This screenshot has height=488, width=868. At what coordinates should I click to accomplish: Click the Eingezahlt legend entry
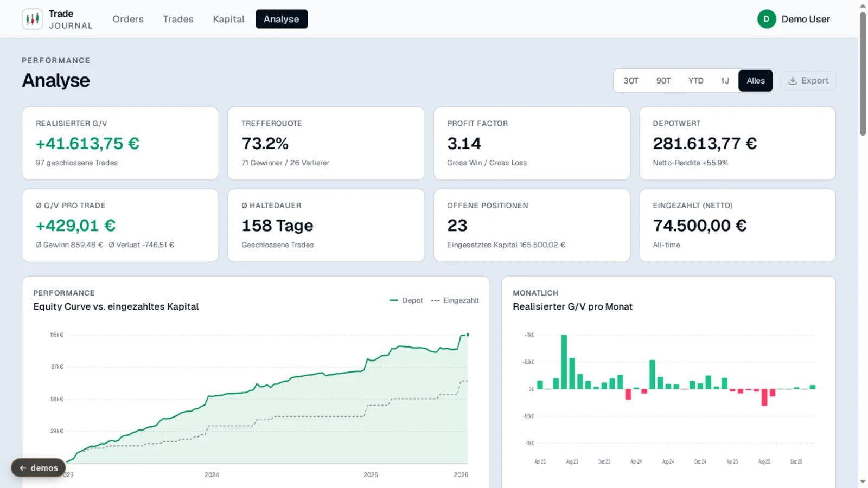point(455,300)
